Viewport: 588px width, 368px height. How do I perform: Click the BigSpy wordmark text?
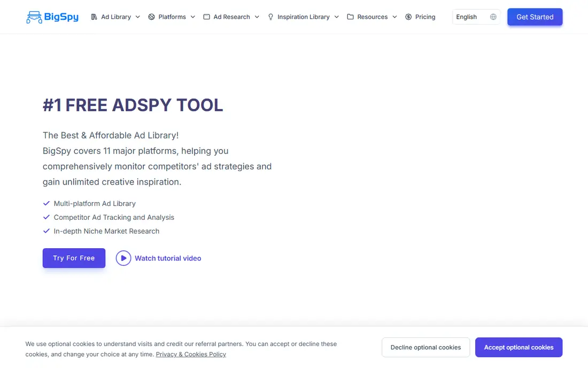[x=61, y=17]
